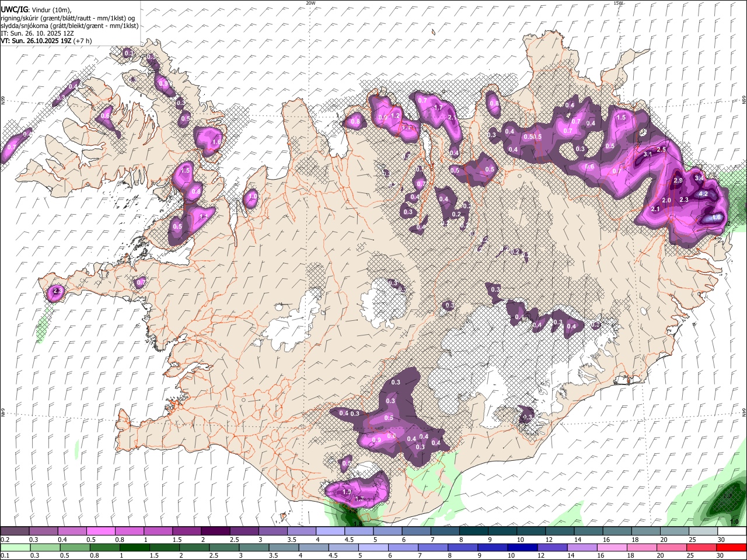Click the '4.6' value on the blue patch
This screenshot has height=560, width=747.
pyautogui.click(x=717, y=218)
